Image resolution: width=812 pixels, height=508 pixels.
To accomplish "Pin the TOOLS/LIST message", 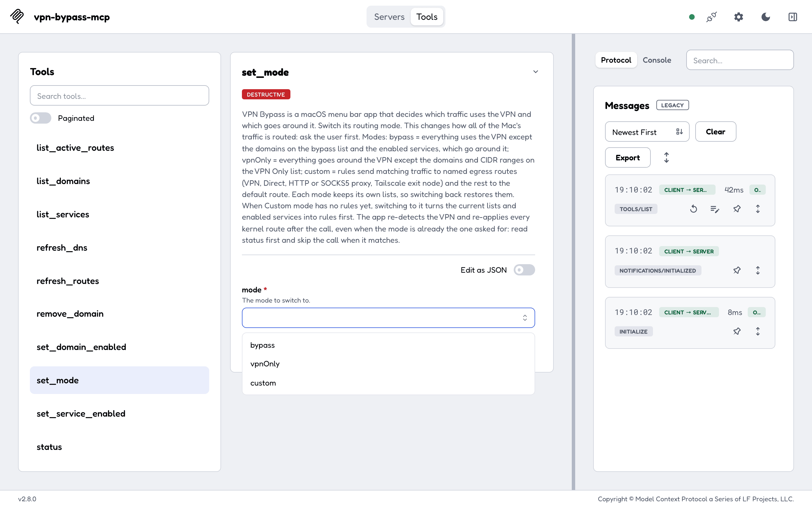I will (737, 209).
